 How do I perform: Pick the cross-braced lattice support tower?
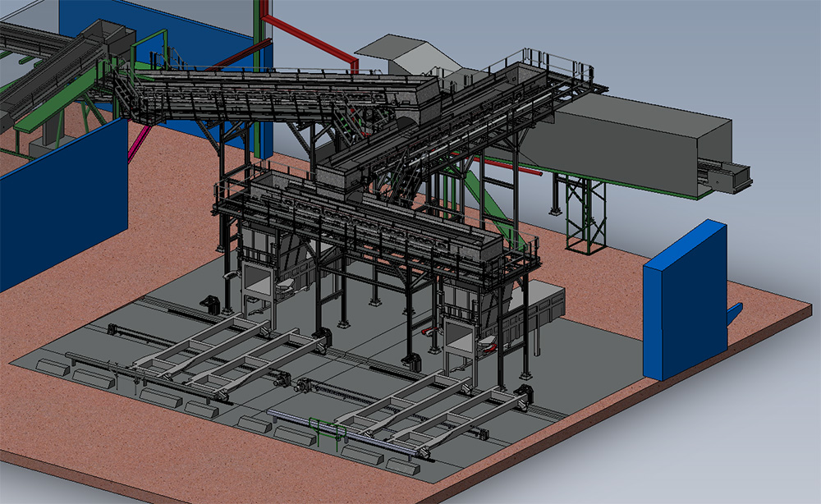586,215
